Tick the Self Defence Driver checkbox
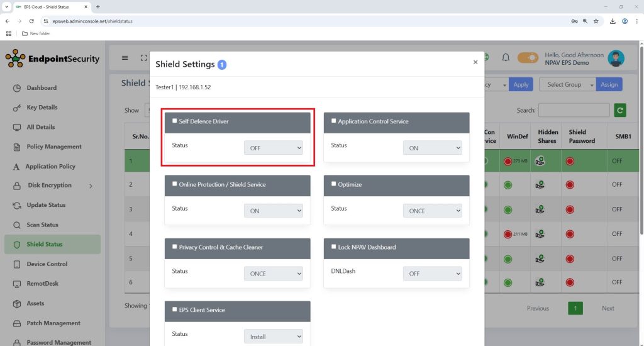 click(x=175, y=121)
